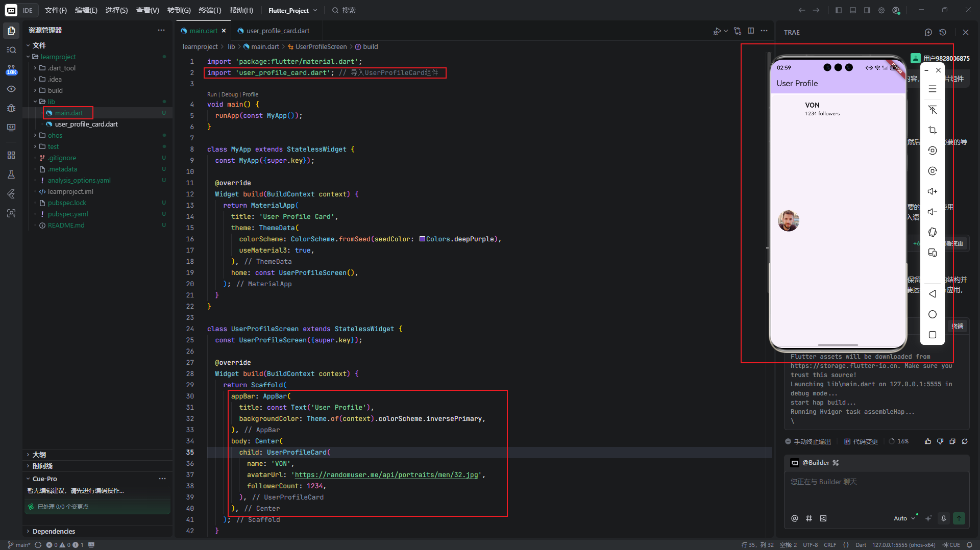Image resolution: width=980 pixels, height=550 pixels.
Task: Open the emulator toolbar hamburger menu
Action: click(x=933, y=89)
